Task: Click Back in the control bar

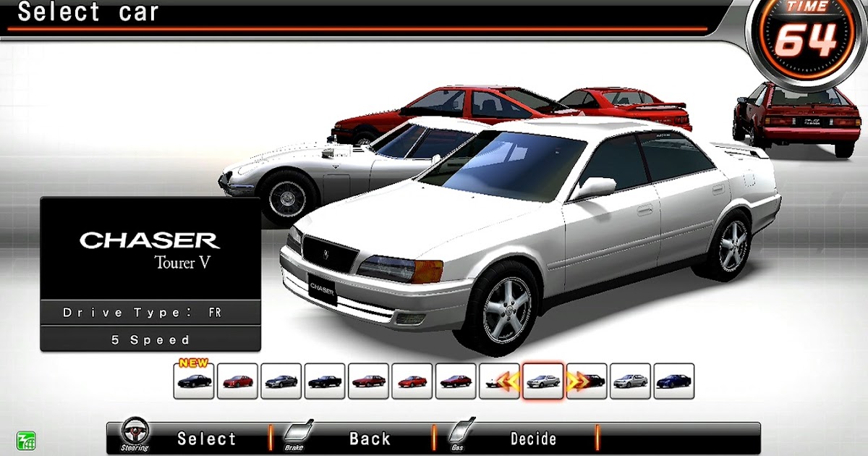Action: pyautogui.click(x=370, y=439)
